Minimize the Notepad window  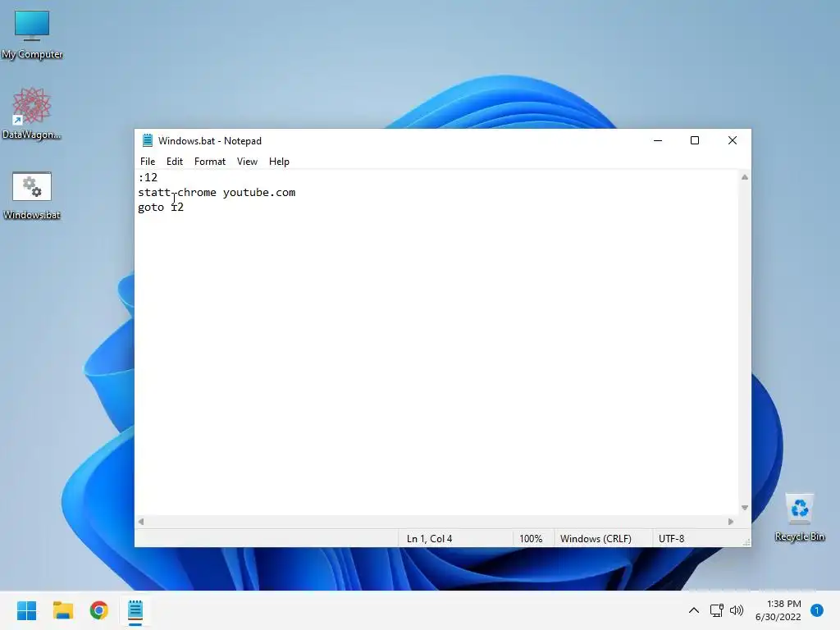pos(658,140)
